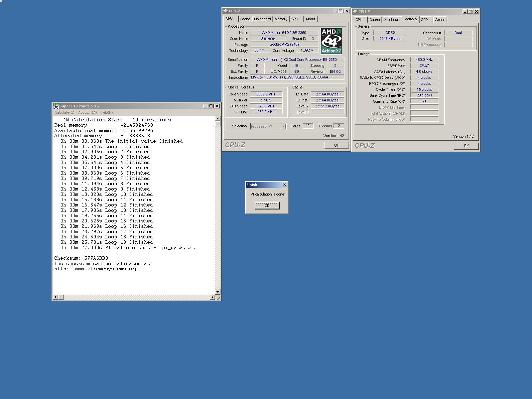Click OK in second CPU-Z memory window
This screenshot has height=399, width=532.
point(466,146)
